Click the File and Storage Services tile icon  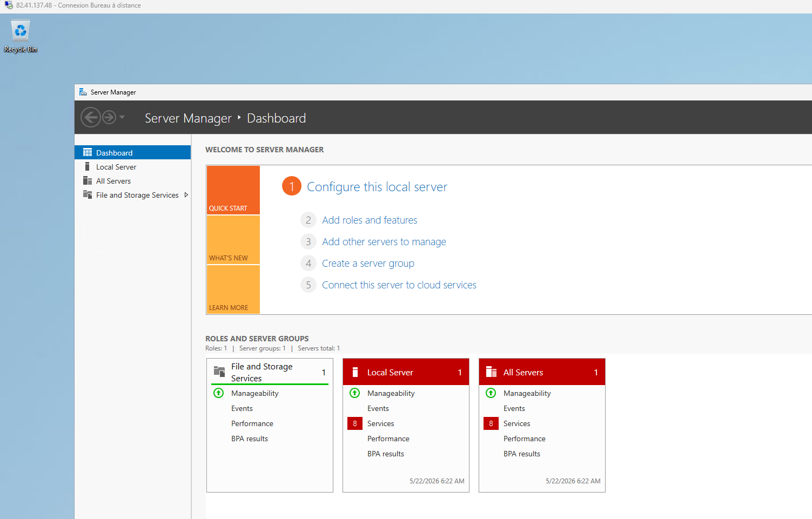tap(219, 372)
